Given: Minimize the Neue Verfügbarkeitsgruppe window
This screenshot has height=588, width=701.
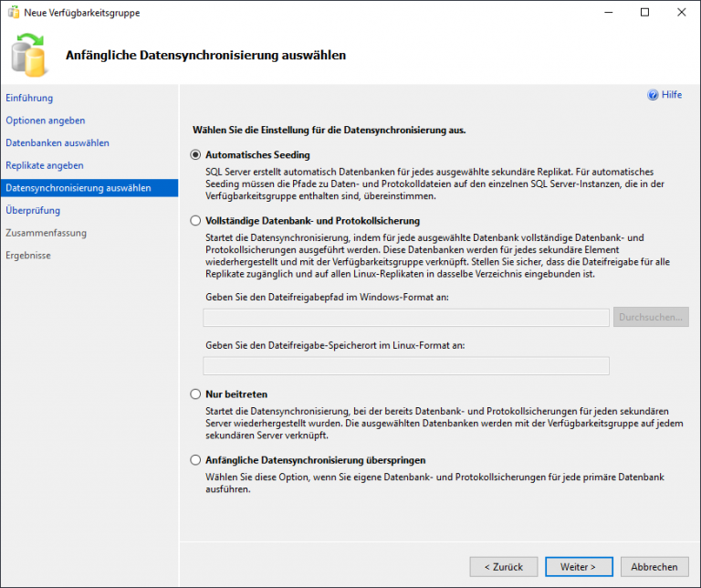Looking at the screenshot, I should click(609, 13).
